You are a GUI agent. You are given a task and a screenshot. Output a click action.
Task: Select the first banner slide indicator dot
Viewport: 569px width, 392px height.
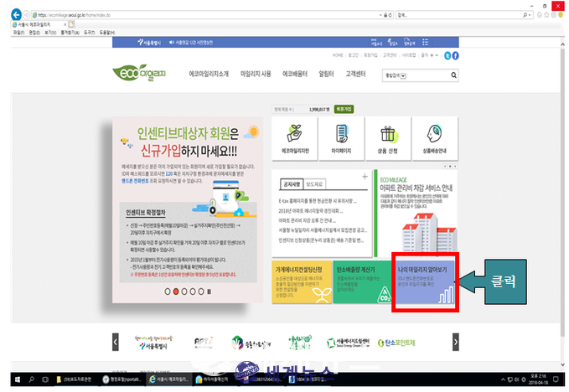[168, 291]
